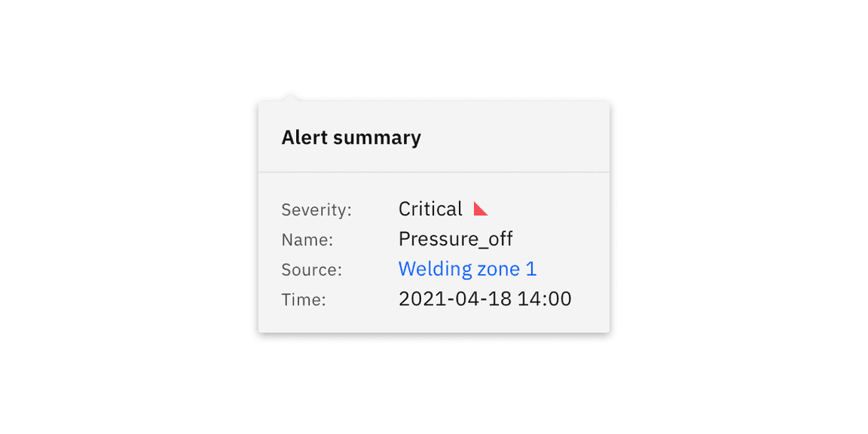The height and width of the screenshot is (434, 868).
Task: Click the timestamp 2021-04-18 14:00
Action: pos(485,298)
